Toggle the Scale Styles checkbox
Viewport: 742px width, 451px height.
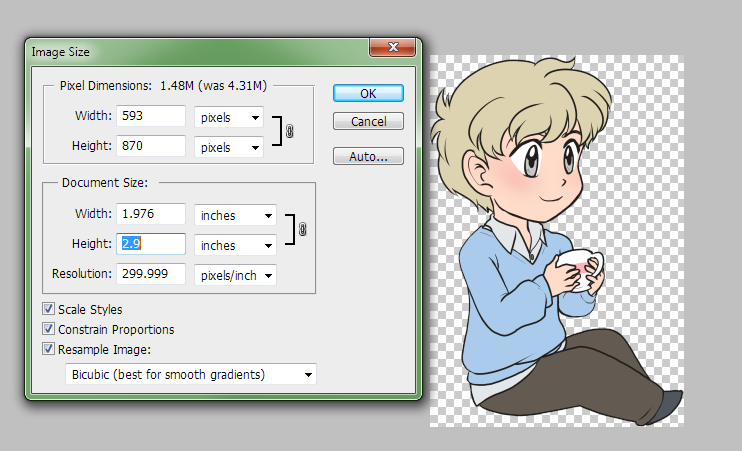pos(48,309)
